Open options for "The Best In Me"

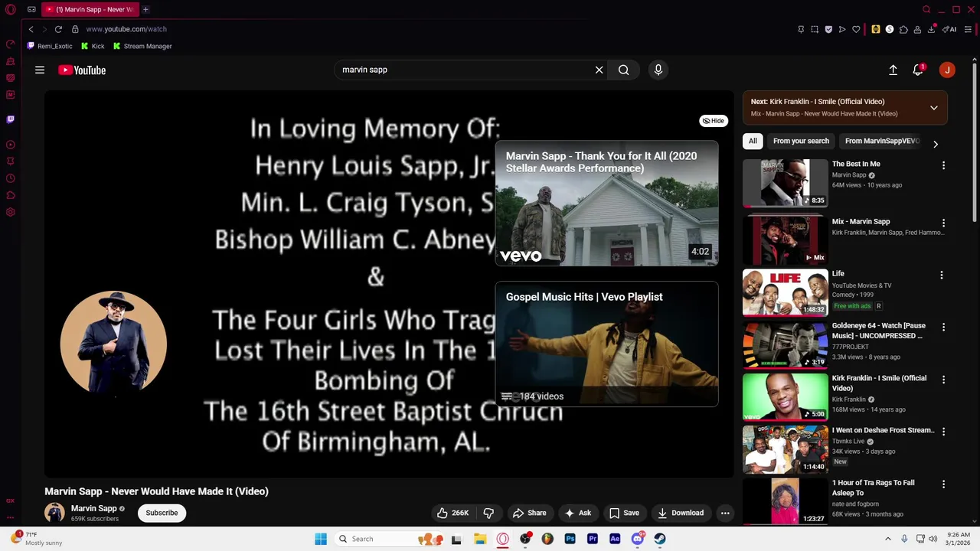coord(943,165)
